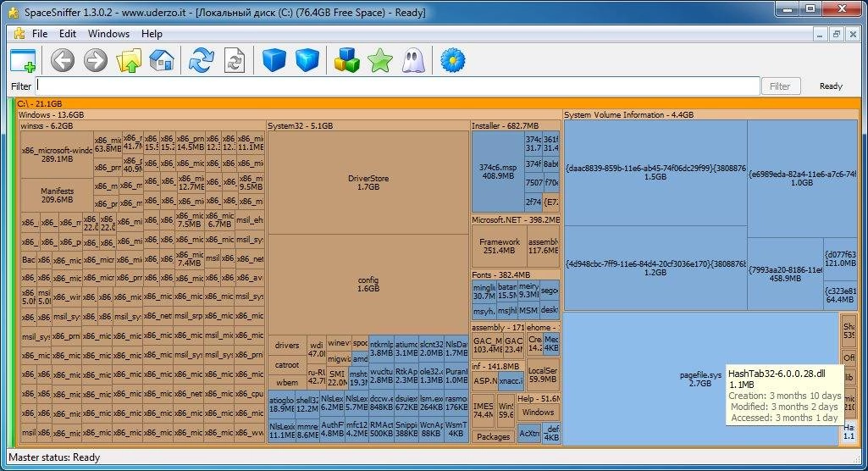
Task: Minimize the inner child window
Action: click(x=820, y=35)
